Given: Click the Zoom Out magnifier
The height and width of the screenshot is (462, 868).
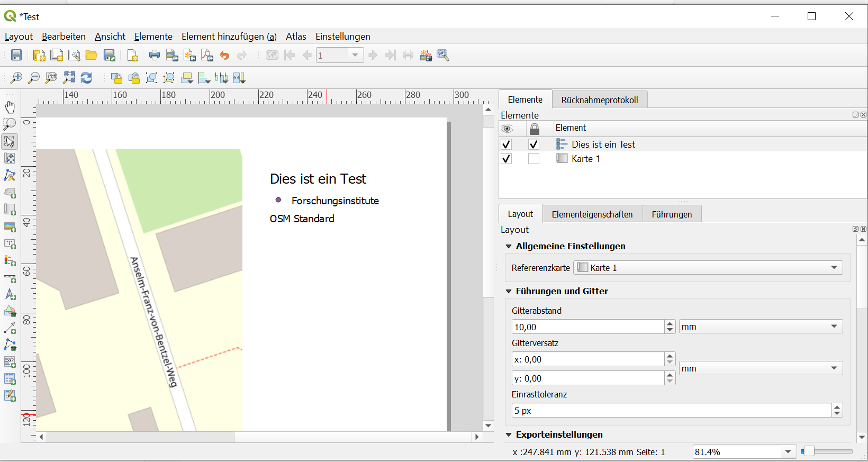Looking at the screenshot, I should pos(34,78).
